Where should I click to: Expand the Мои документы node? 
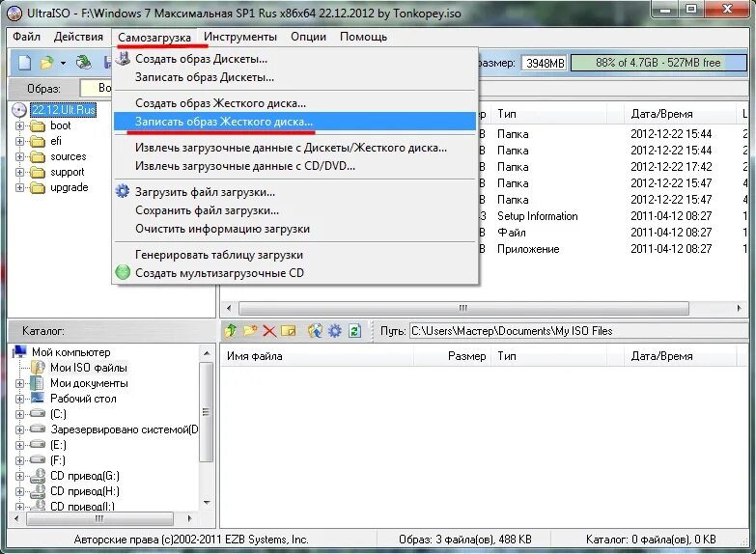pyautogui.click(x=19, y=383)
